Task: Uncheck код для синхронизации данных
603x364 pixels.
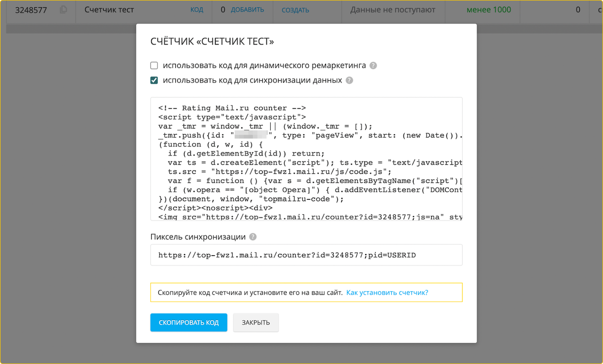Action: [154, 80]
